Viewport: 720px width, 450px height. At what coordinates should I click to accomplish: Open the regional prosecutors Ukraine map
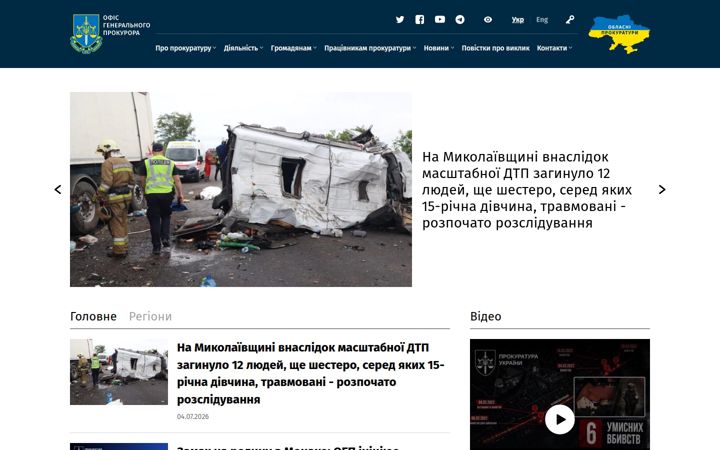[x=619, y=34]
